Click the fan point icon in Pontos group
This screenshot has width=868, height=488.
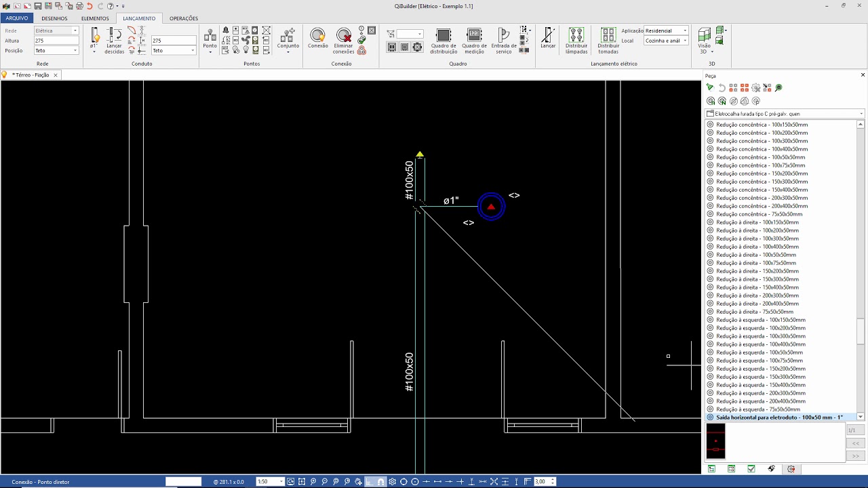[x=245, y=40]
